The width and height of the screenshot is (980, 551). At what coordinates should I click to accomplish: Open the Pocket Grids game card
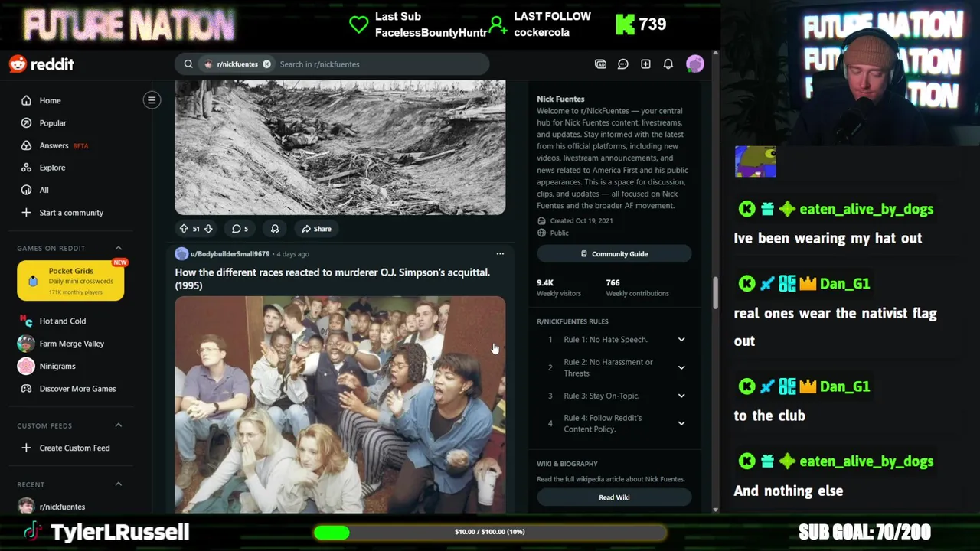tap(70, 281)
